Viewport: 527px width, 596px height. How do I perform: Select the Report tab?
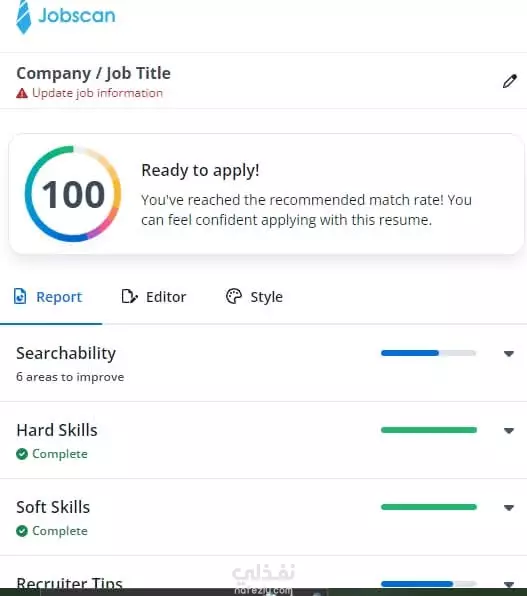pyautogui.click(x=48, y=297)
